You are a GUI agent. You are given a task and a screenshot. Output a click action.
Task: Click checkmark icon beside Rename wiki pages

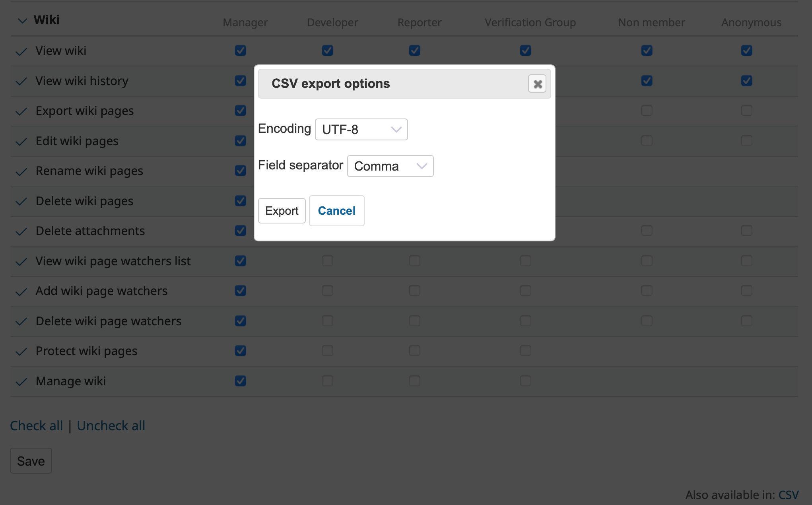point(21,172)
